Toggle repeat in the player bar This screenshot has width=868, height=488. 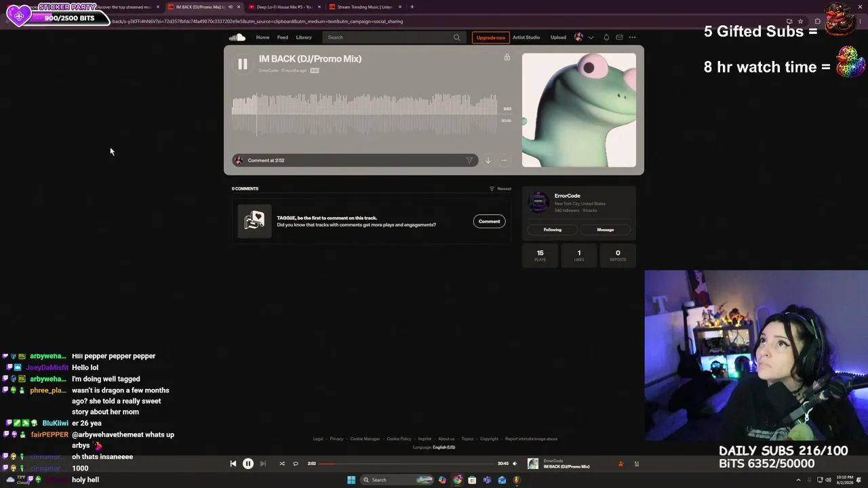[296, 464]
